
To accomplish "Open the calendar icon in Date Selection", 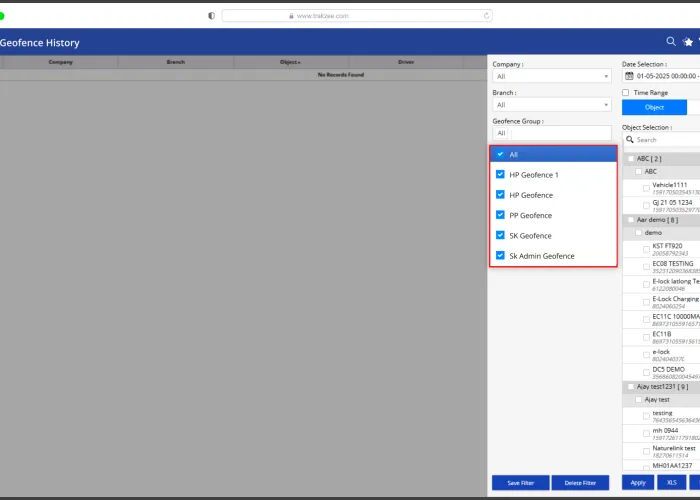I will pos(629,75).
